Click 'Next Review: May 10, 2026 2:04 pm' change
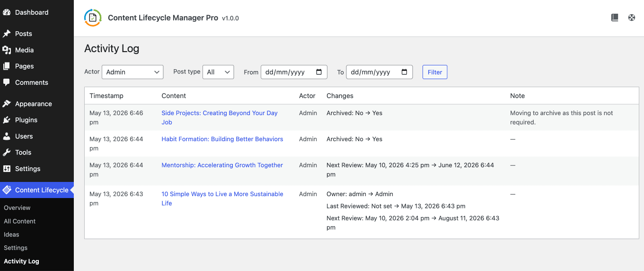 413,223
